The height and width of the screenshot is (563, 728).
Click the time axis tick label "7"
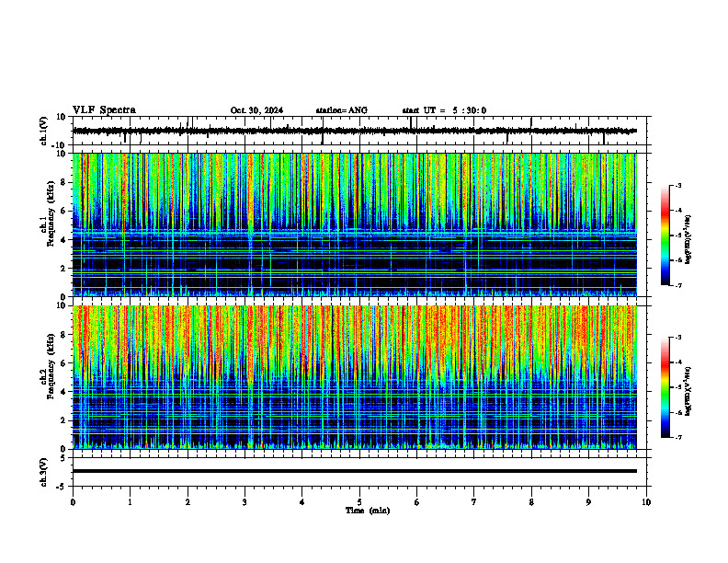coord(474,502)
